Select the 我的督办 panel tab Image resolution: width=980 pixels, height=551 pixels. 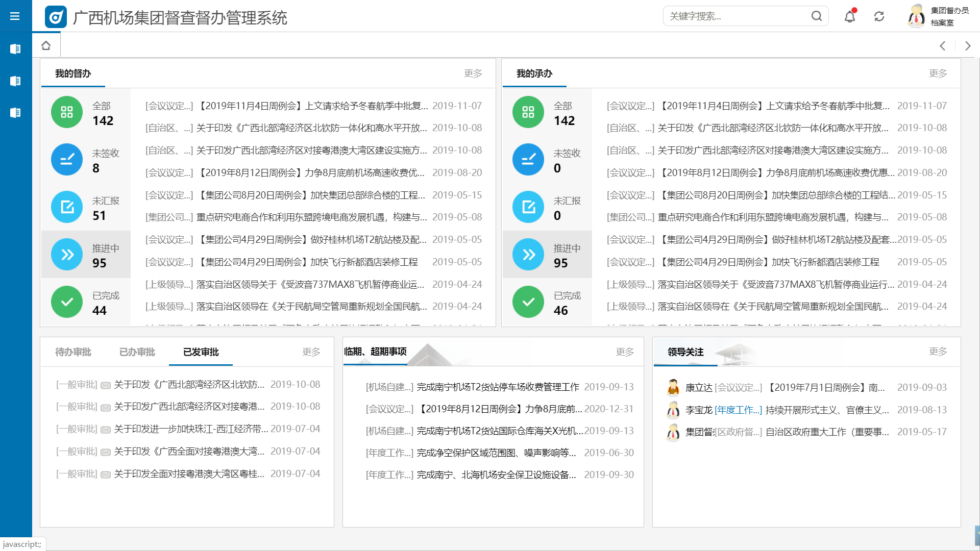coord(73,73)
